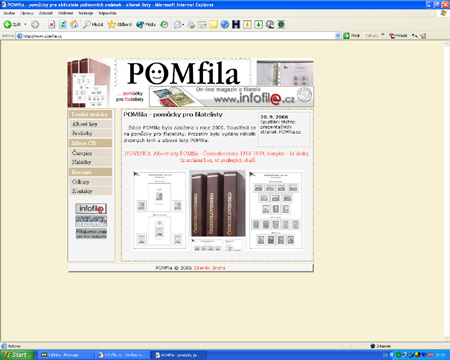Open the Oblíbené menu in menu bar

tap(65, 13)
